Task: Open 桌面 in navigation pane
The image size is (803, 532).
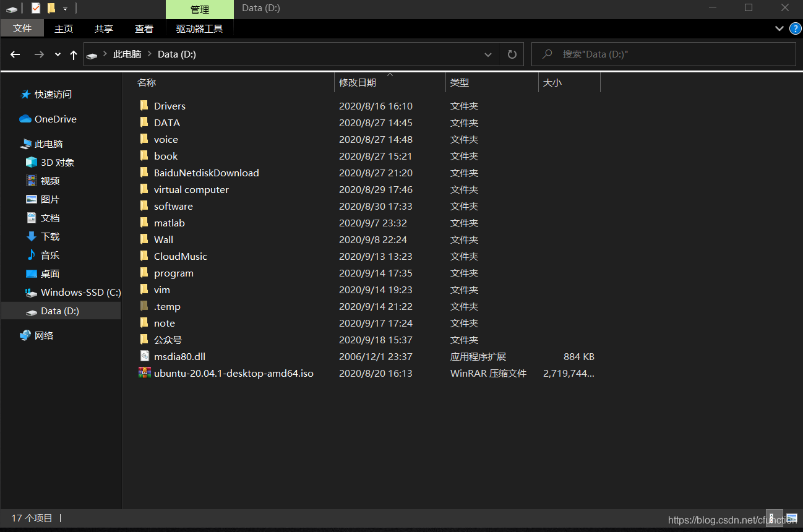Action: (x=50, y=273)
